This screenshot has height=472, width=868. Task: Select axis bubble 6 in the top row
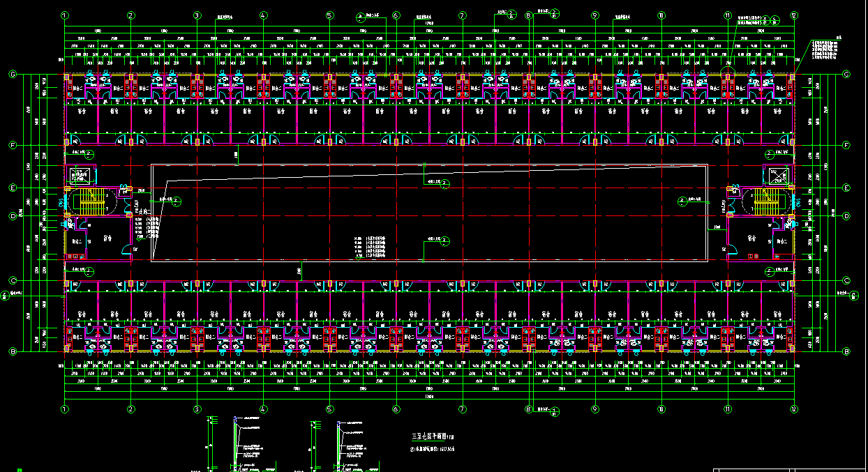(x=396, y=15)
